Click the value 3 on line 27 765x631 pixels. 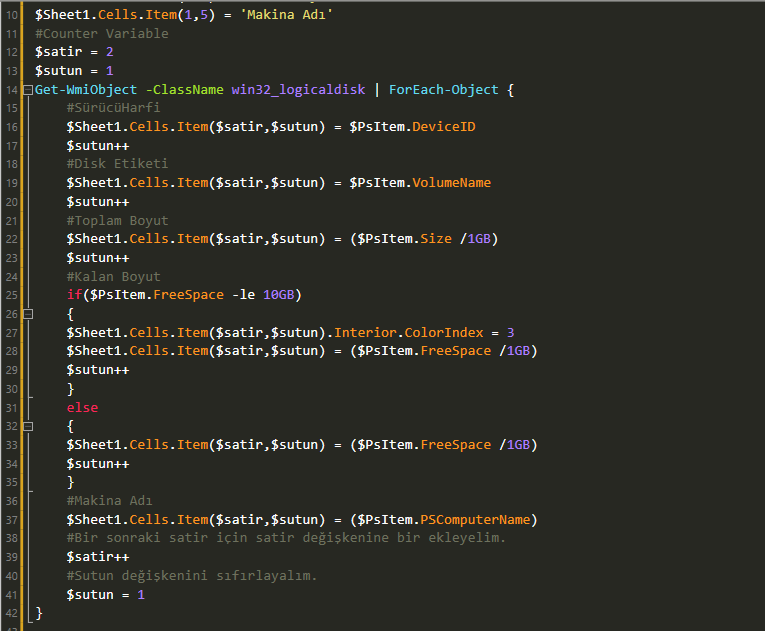[x=510, y=333]
